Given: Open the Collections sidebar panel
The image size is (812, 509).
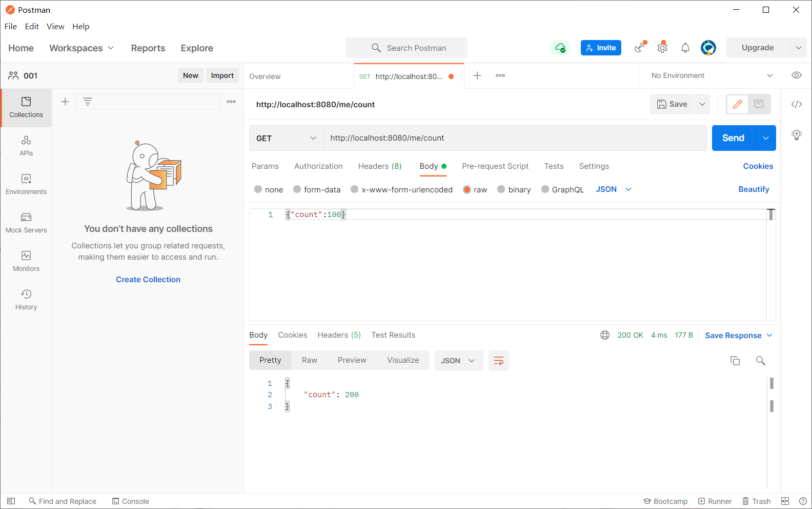Looking at the screenshot, I should [x=26, y=108].
